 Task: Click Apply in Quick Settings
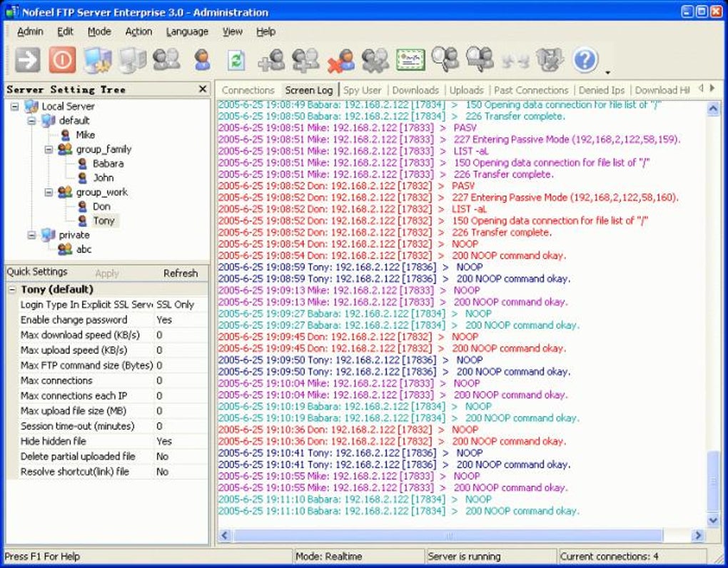pyautogui.click(x=107, y=273)
